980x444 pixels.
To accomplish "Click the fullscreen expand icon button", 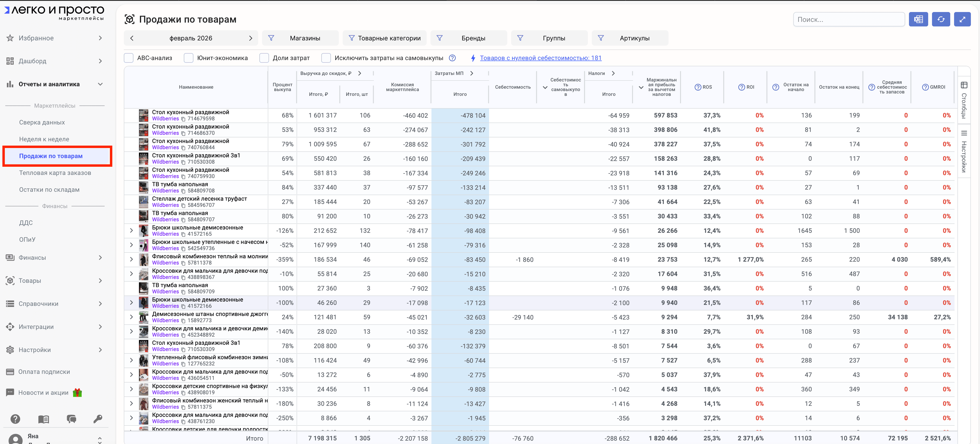I will tap(962, 19).
